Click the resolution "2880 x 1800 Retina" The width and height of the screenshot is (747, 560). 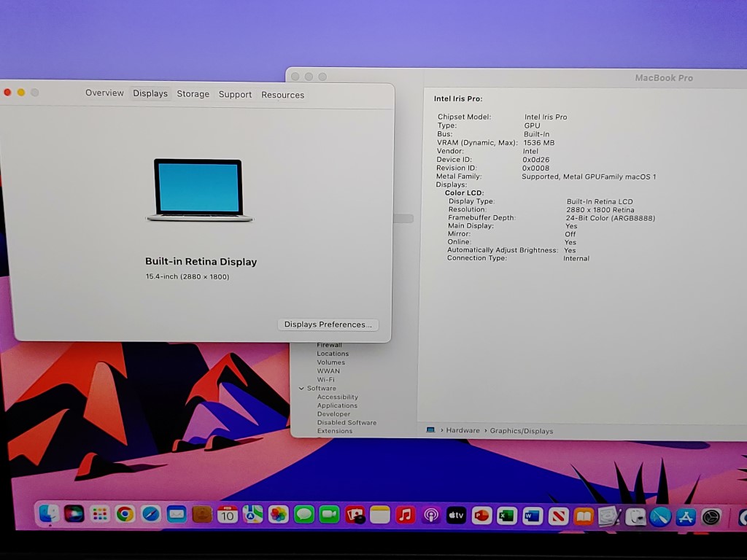600,210
